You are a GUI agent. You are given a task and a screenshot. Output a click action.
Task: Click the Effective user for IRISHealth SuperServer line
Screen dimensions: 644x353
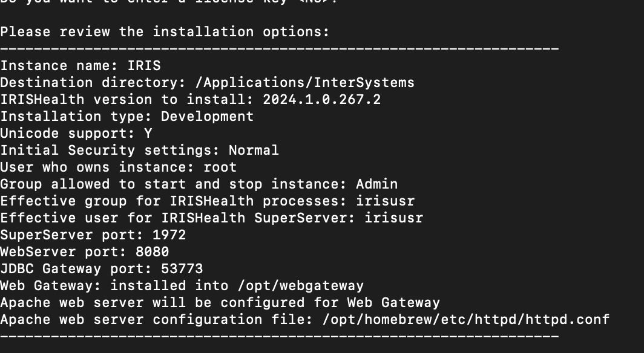pyautogui.click(x=211, y=218)
